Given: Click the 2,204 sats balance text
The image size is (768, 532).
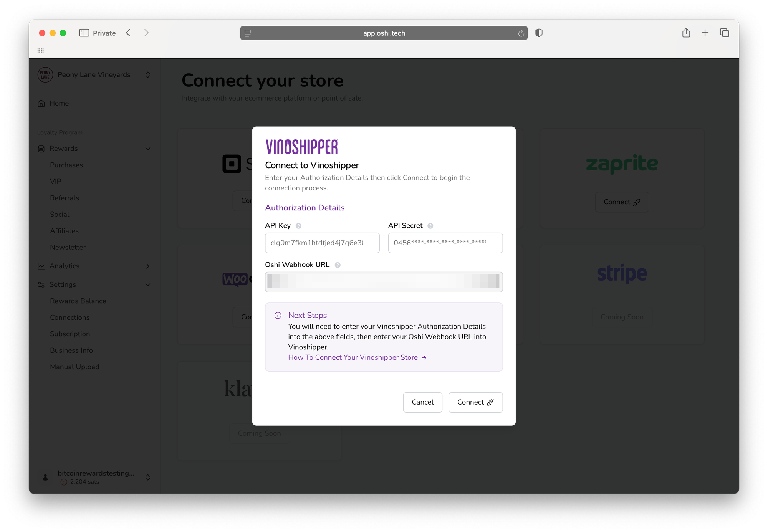Looking at the screenshot, I should tap(84, 482).
